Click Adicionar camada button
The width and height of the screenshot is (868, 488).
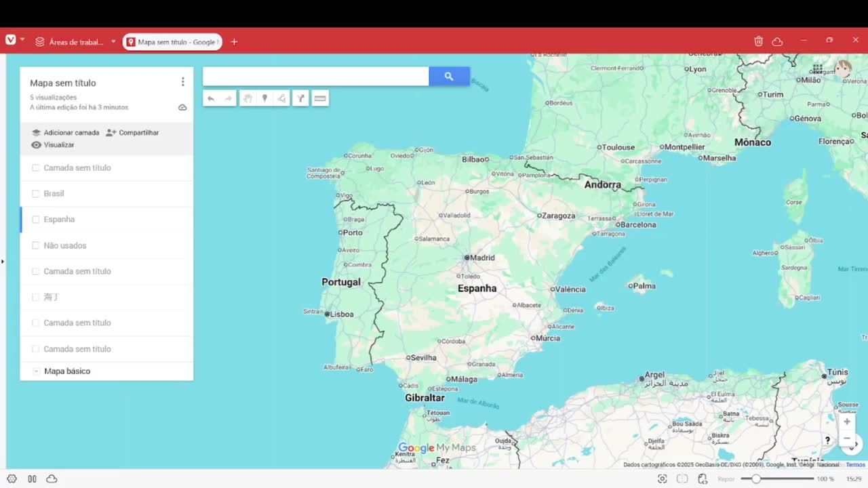(65, 133)
